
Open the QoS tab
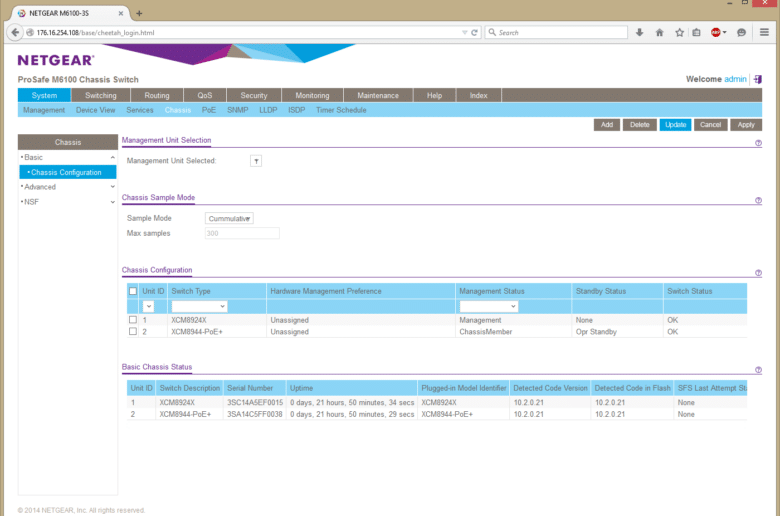click(x=204, y=96)
